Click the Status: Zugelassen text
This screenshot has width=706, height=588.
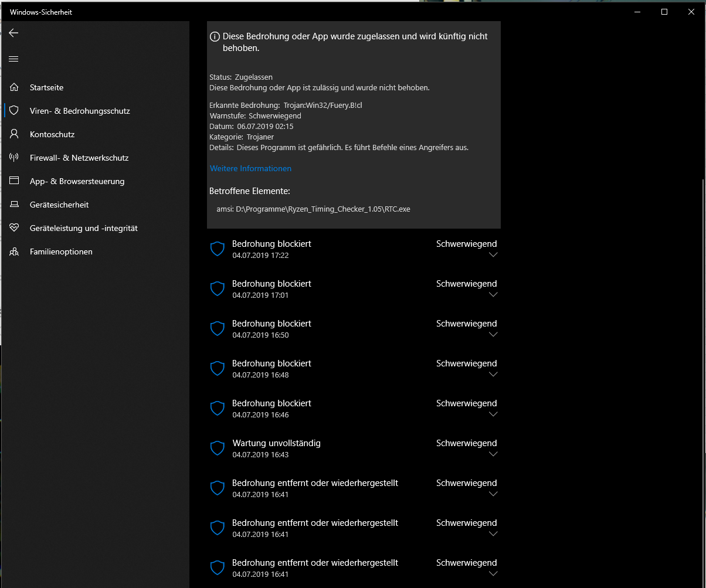coord(241,77)
